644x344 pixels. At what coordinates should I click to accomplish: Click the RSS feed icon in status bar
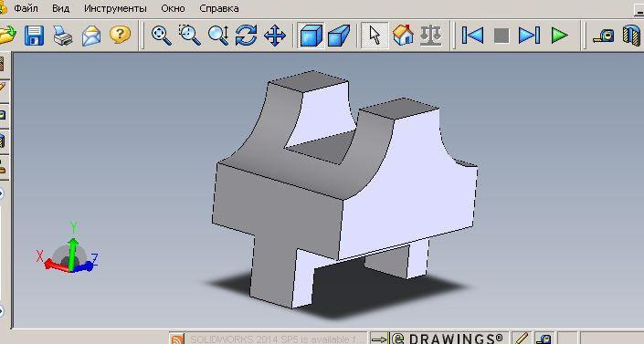click(x=177, y=339)
